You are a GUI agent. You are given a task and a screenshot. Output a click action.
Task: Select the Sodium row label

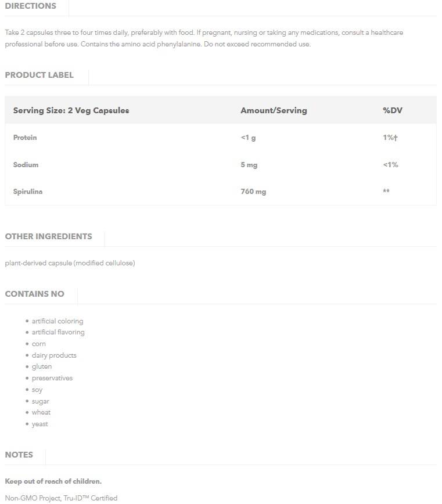(x=26, y=165)
